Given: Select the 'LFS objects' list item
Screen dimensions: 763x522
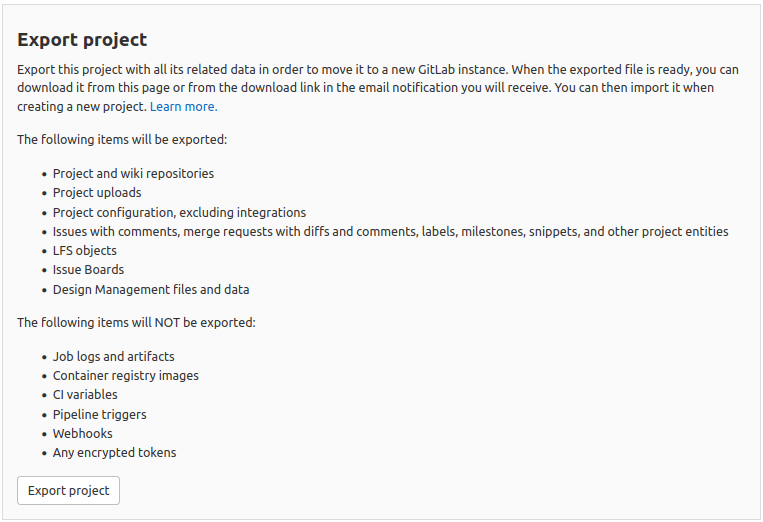Looking at the screenshot, I should coord(85,250).
